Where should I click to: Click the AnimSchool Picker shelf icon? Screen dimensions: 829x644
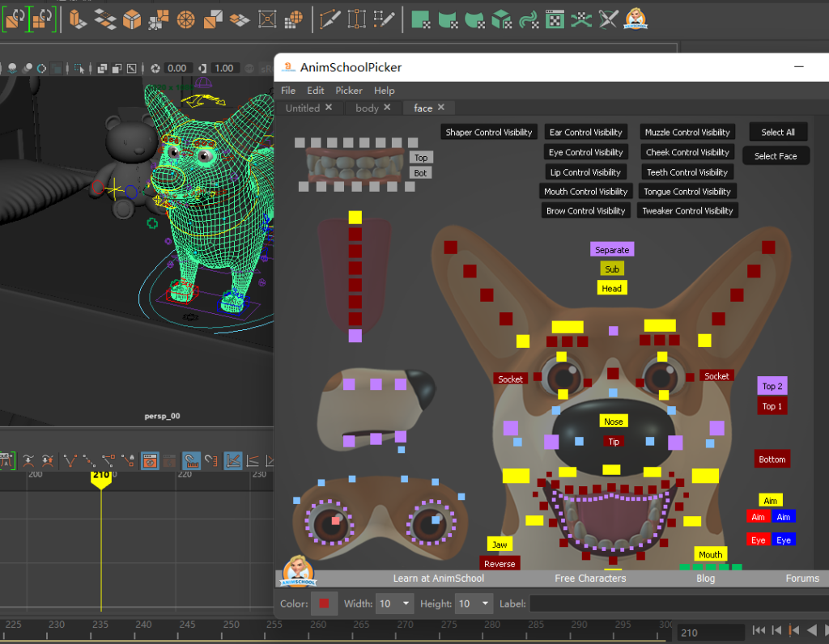(x=636, y=19)
